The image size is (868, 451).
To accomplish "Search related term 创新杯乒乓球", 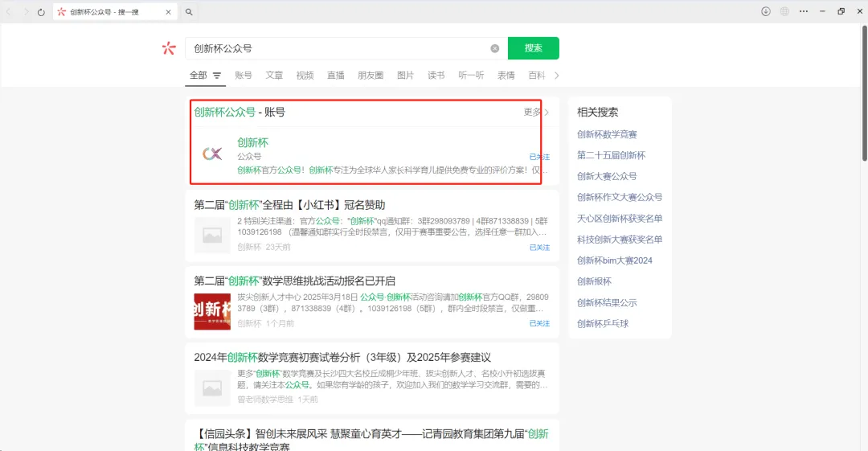I will [x=602, y=323].
